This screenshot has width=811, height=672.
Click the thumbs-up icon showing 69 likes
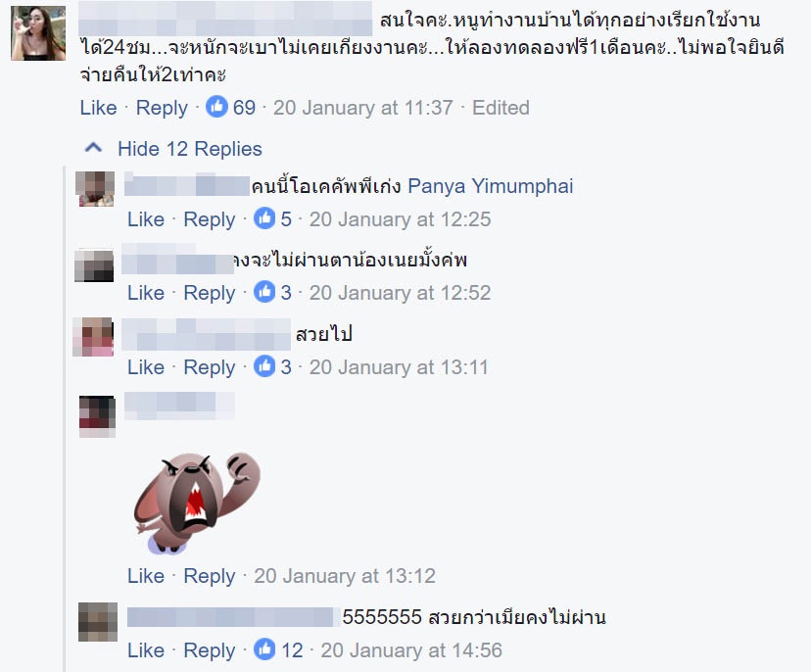click(x=216, y=107)
